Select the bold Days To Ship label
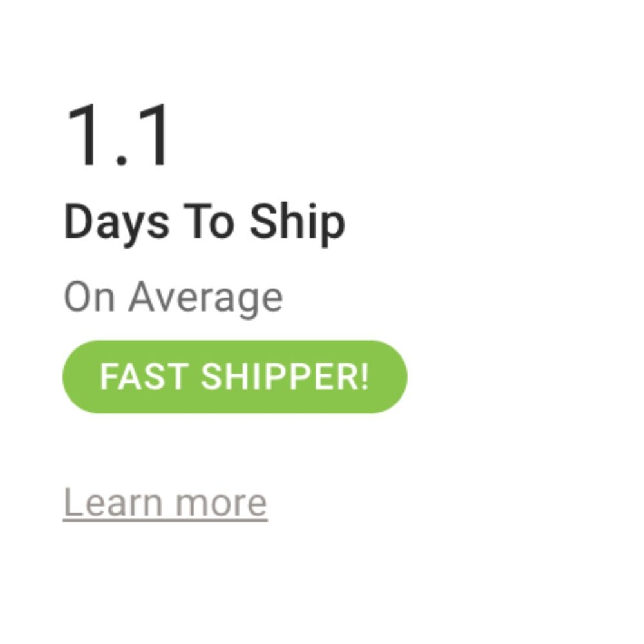This screenshot has width=644, height=644. click(204, 222)
